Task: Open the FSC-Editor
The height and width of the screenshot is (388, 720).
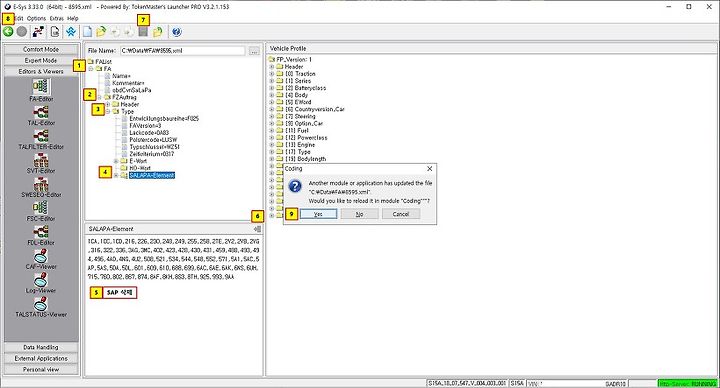Action: coord(41,211)
